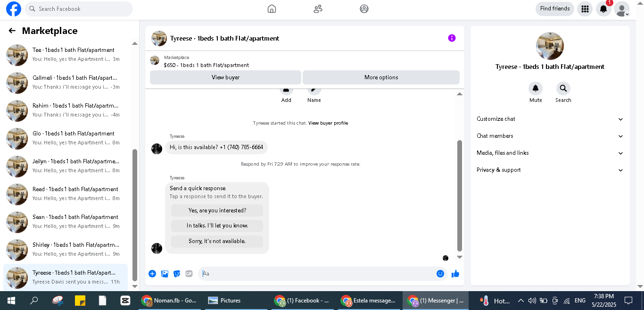Open the Windows notification center icon
The image size is (644, 310).
[x=628, y=301]
